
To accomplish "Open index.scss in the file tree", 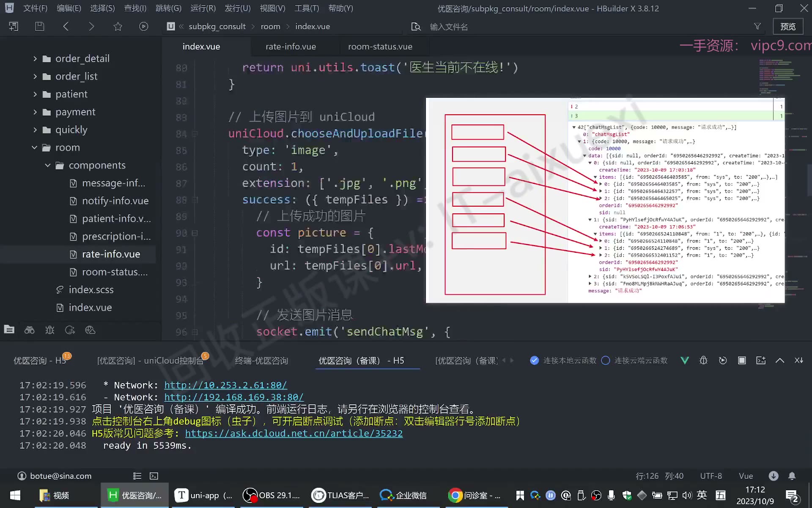I will click(91, 290).
